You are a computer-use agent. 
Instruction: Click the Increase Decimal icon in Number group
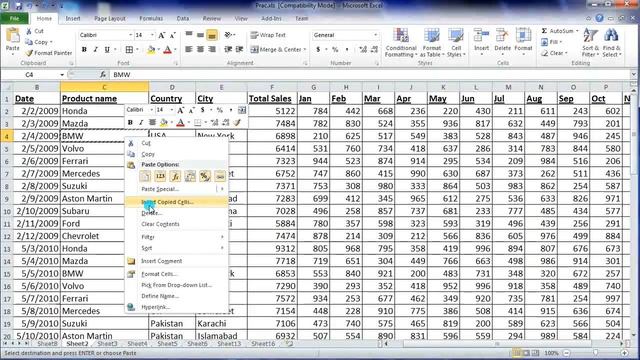362,49
